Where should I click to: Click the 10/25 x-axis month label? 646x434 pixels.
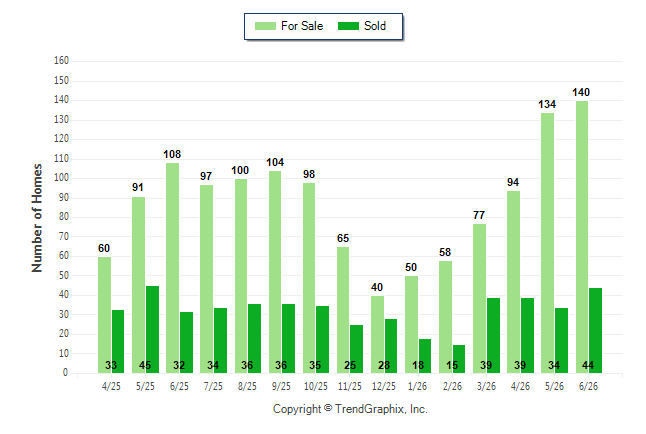point(316,386)
